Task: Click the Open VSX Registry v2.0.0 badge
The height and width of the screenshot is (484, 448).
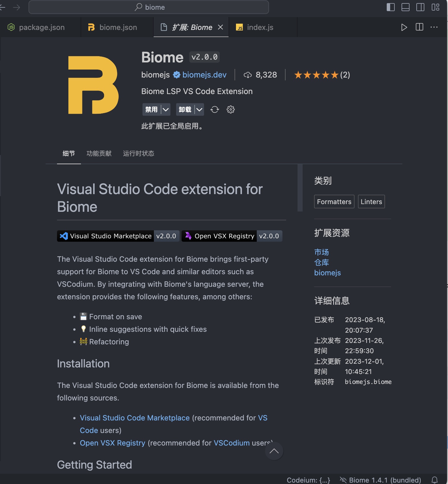Action: (x=232, y=236)
